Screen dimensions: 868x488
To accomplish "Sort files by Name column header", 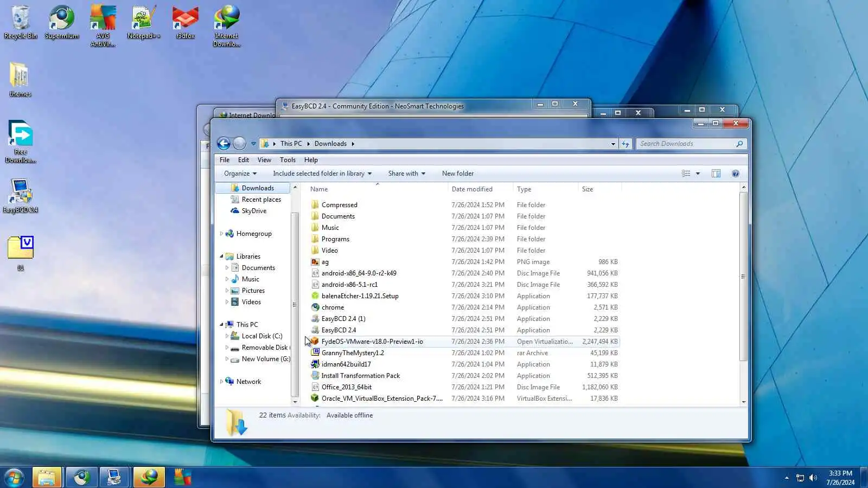I will point(377,189).
